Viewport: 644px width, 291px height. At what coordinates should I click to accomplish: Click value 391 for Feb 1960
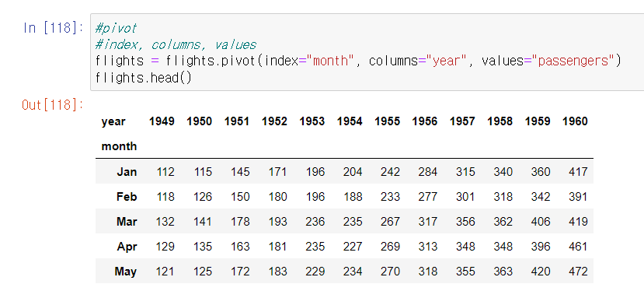click(x=579, y=197)
